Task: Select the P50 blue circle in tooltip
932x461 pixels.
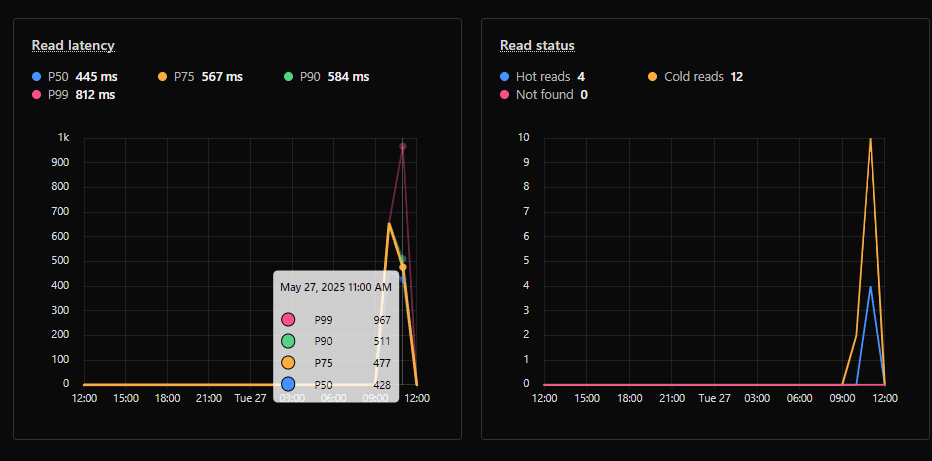Action: coord(288,384)
